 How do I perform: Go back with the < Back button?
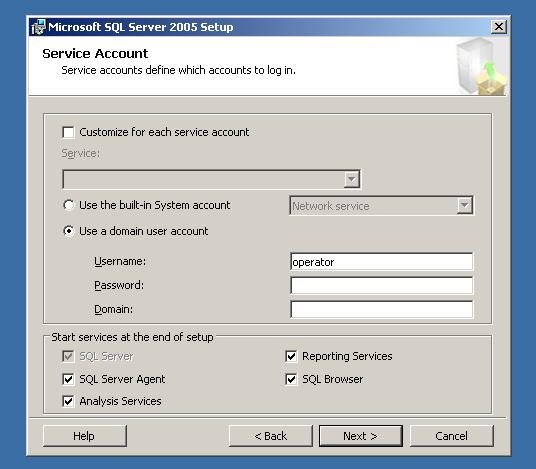(x=271, y=436)
